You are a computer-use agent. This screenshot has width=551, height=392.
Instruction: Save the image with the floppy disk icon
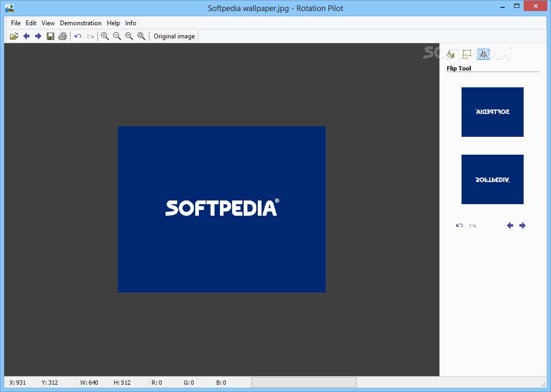point(51,36)
